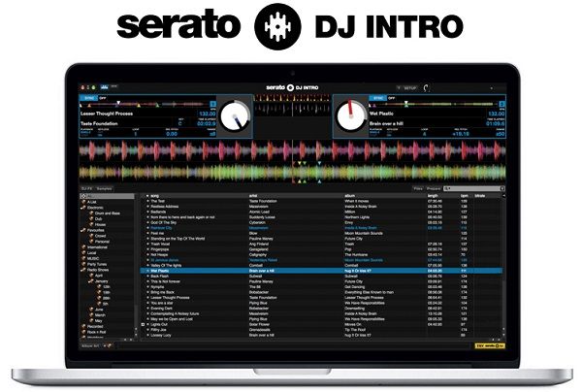
Task: Toggle SYNC on the right deck
Action: 378,98
